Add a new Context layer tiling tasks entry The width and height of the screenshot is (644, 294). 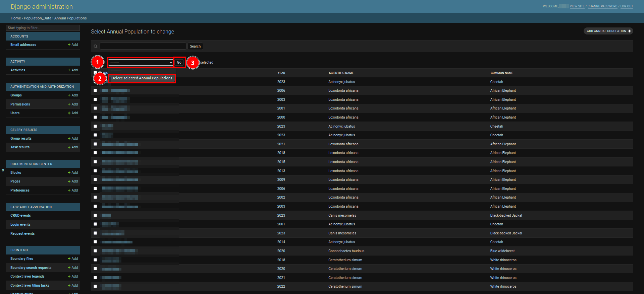[x=73, y=285]
